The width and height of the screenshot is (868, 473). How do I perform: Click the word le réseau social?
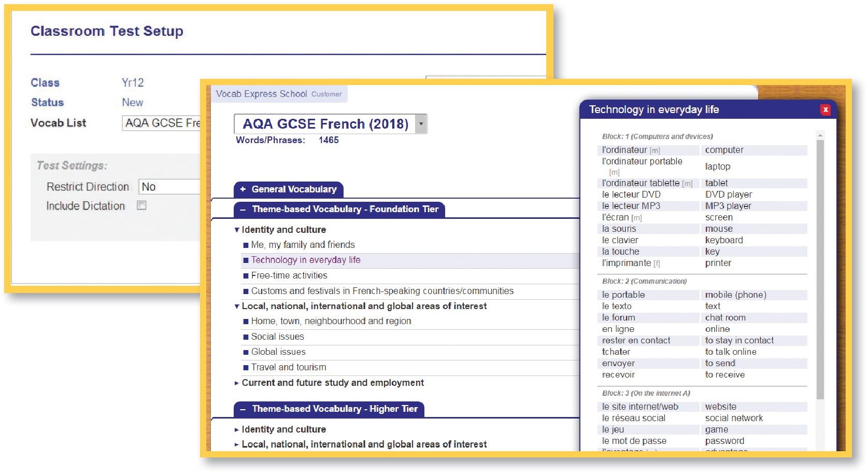coord(633,418)
